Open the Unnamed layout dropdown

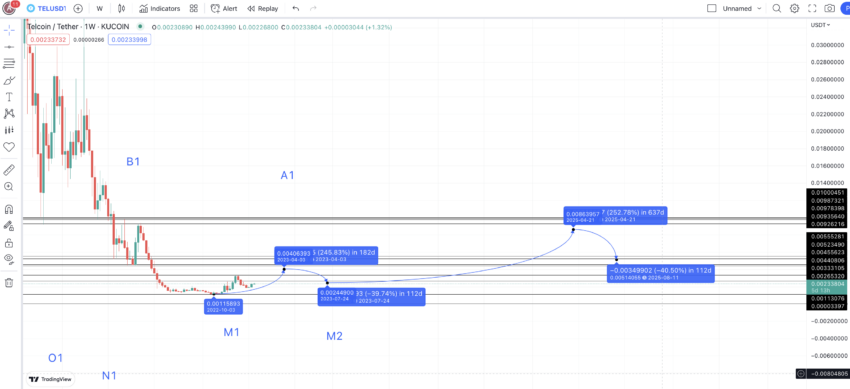[735, 9]
